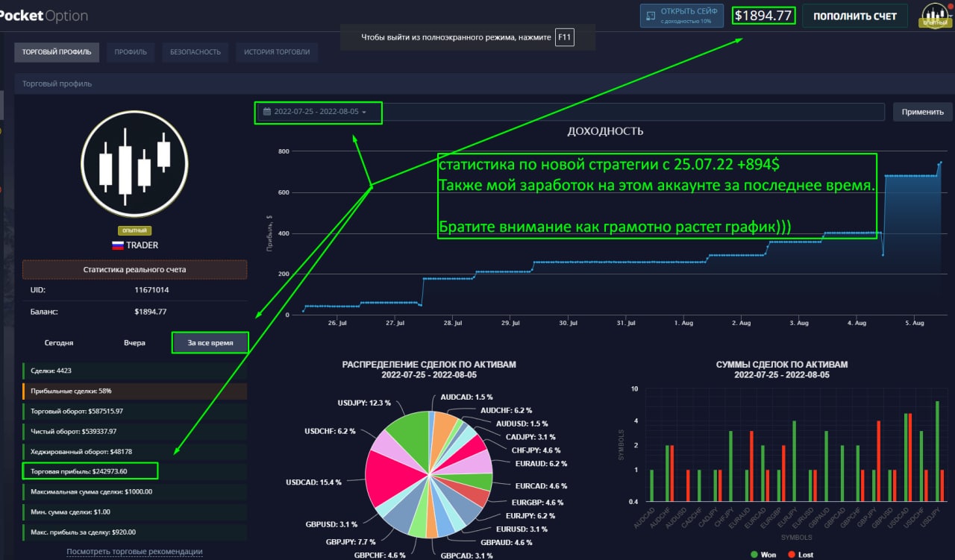Viewport: 955px width, 560px height.
Task: Click the AUDCHF: 6.2 % pie label
Action: point(506,410)
